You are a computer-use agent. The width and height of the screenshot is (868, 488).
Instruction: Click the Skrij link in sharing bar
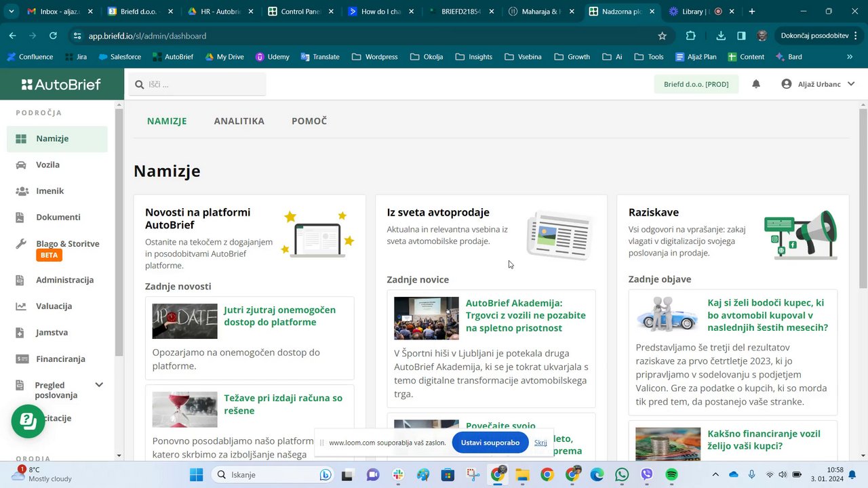(540, 443)
